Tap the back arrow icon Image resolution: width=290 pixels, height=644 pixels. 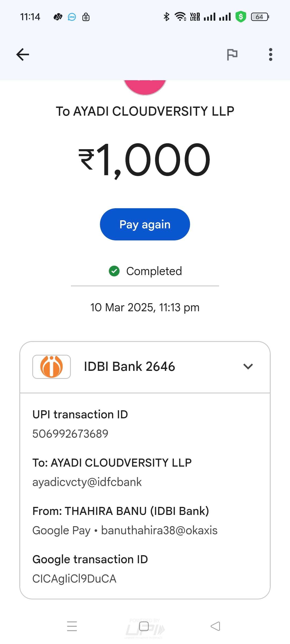click(23, 54)
